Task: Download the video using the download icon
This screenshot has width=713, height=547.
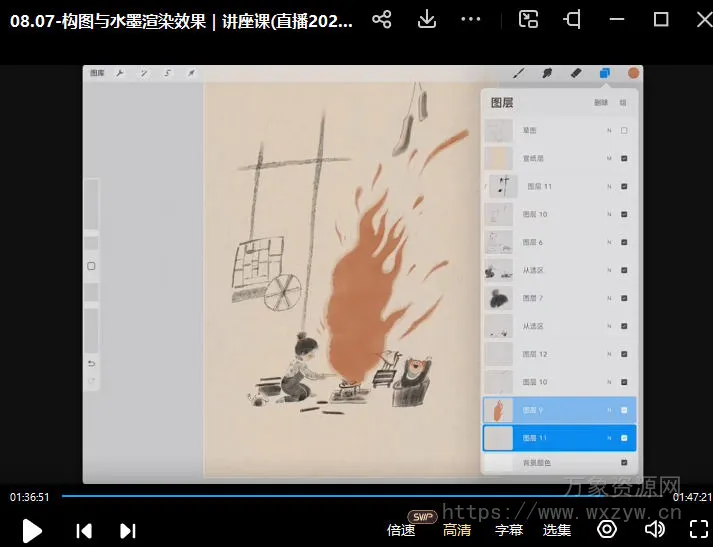Action: point(427,19)
